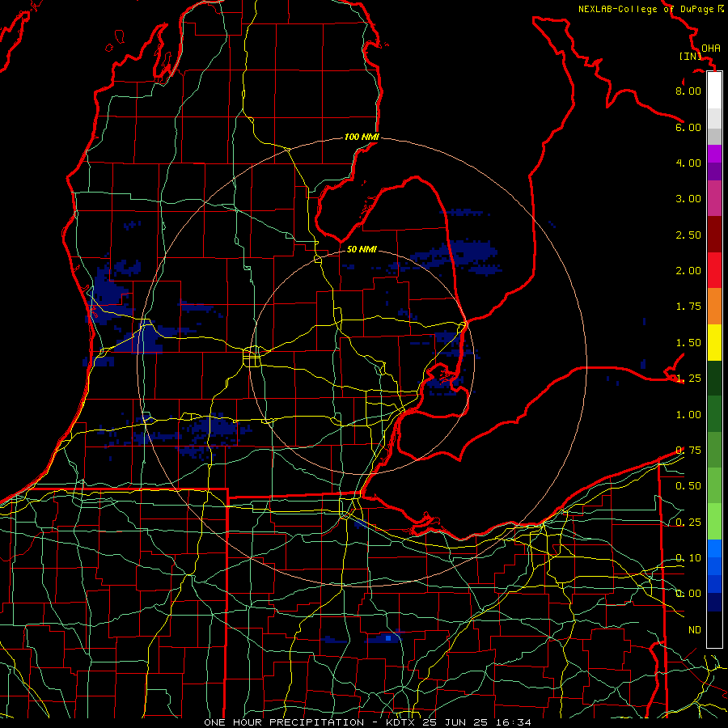Click the 0.00 legend value
This screenshot has width=728, height=728.
click(x=688, y=594)
